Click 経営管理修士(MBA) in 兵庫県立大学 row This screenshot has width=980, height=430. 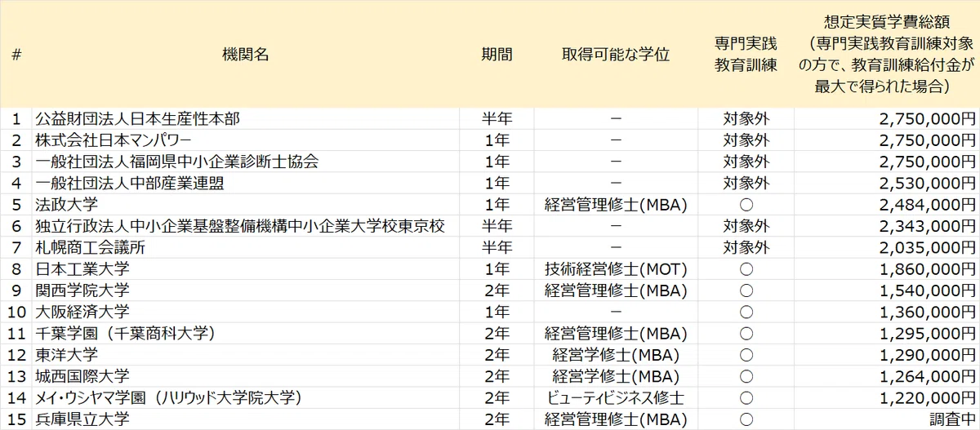click(x=615, y=419)
